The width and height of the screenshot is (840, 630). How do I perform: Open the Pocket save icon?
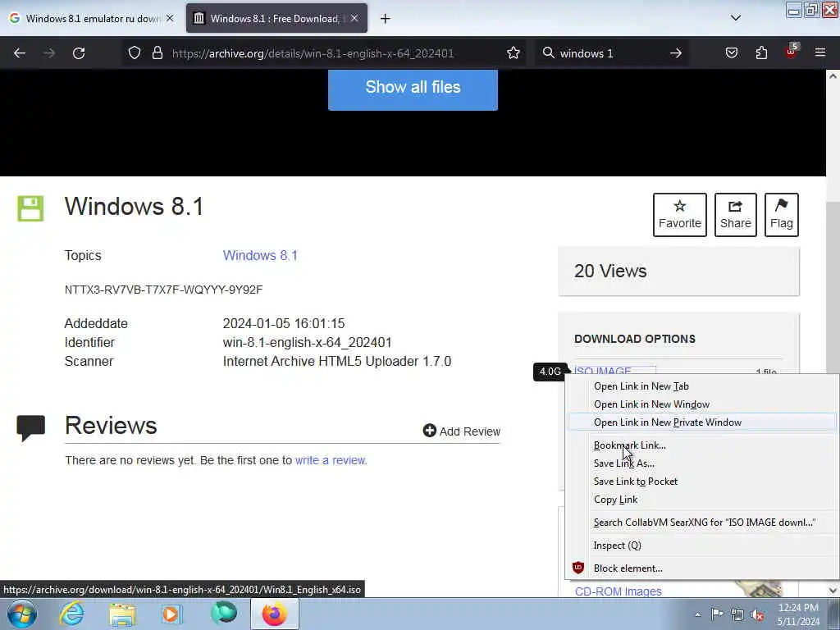coord(732,53)
